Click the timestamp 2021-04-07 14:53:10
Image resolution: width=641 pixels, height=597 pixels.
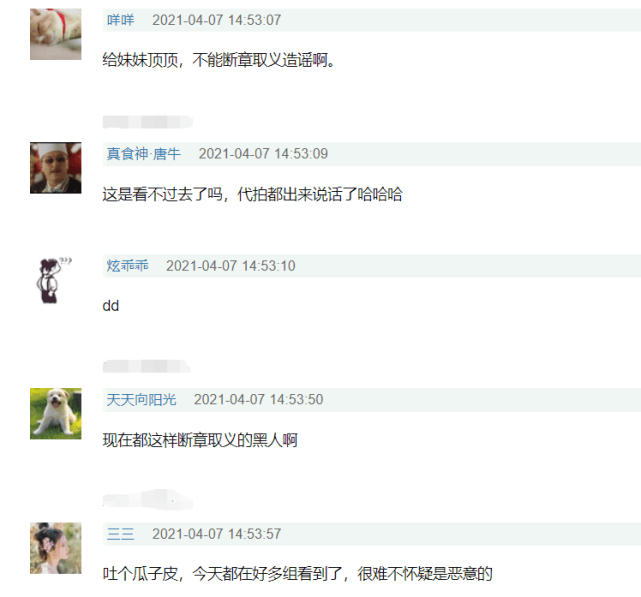click(x=231, y=266)
